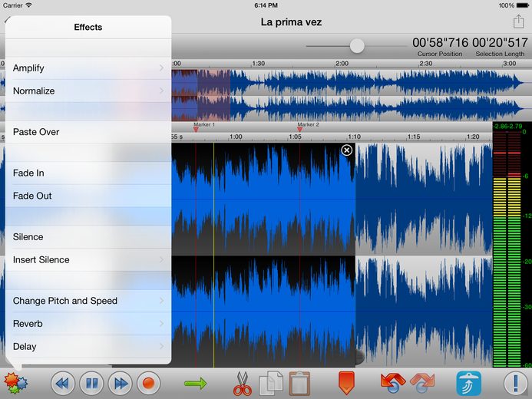This screenshot has height=399, width=532.
Task: Copy selection with the documents icon
Action: coord(271,384)
